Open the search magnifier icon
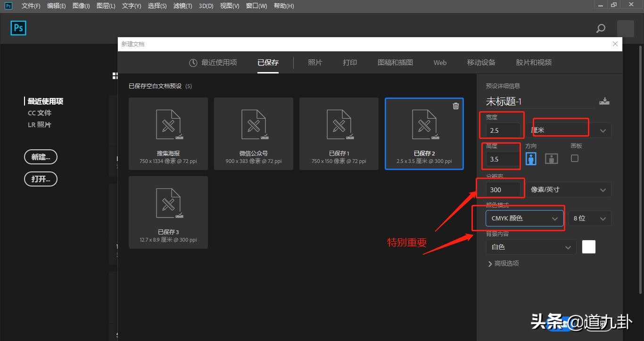Image resolution: width=644 pixels, height=341 pixels. (601, 28)
